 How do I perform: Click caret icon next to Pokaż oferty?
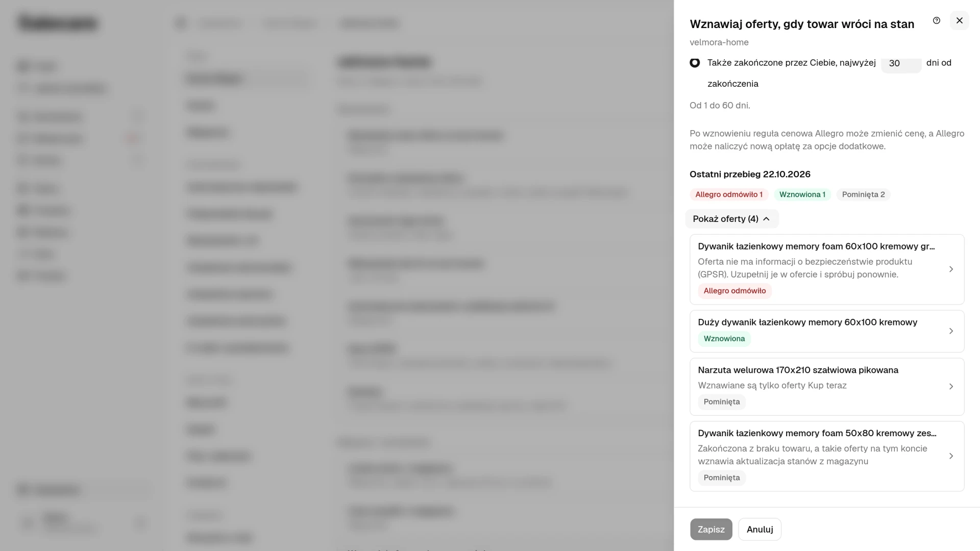[x=766, y=219]
